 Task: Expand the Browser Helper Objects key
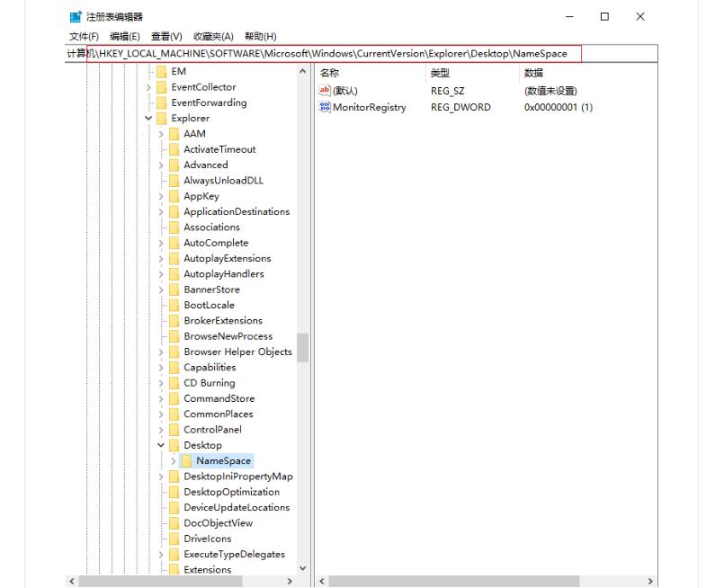(x=160, y=352)
